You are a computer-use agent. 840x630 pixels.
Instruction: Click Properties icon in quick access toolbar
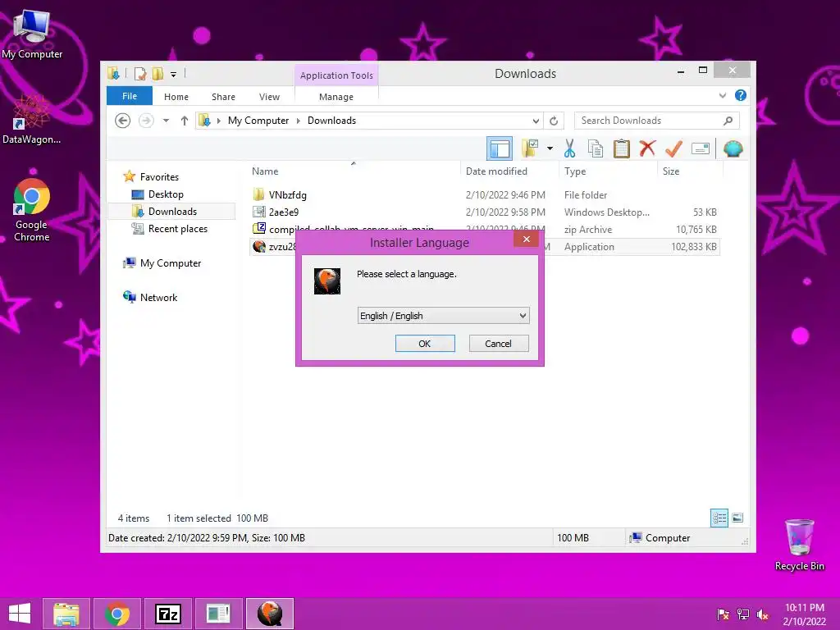(x=140, y=74)
